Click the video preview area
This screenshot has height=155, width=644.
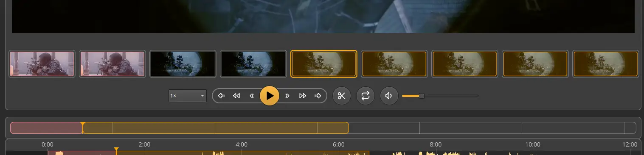coord(323,16)
